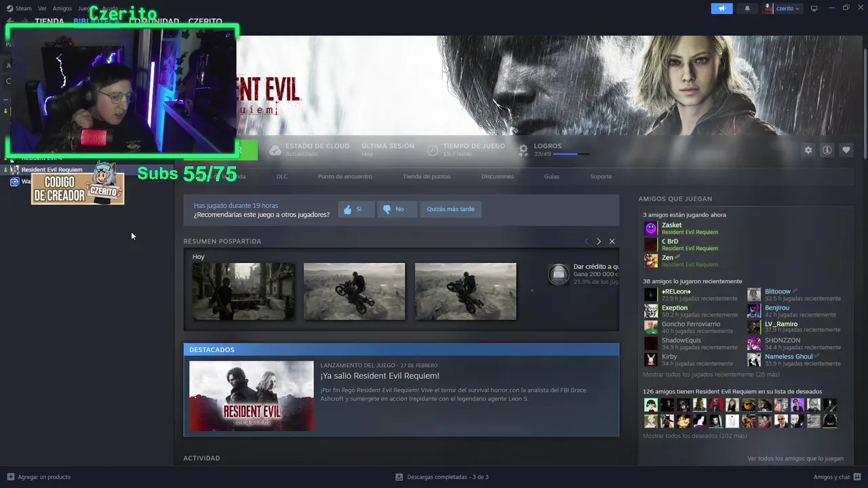Viewport: 868px width, 488px height.
Task: Click 'ÚLTIMA SESIÓN' stat text
Action: coord(388,146)
